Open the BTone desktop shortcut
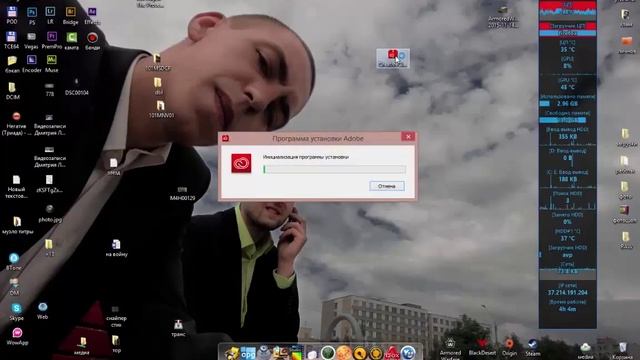The image size is (640, 360). point(13,262)
